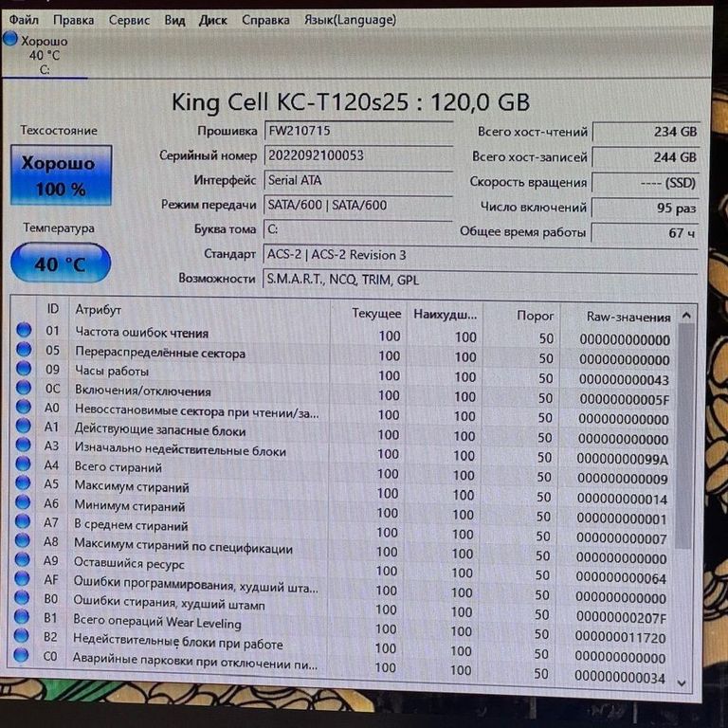Click the Текущее column header
Screen dimensions: 728x728
pyautogui.click(x=369, y=314)
